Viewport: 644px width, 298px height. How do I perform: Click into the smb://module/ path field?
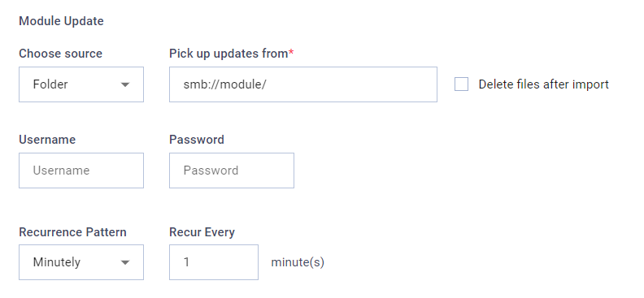pos(303,84)
